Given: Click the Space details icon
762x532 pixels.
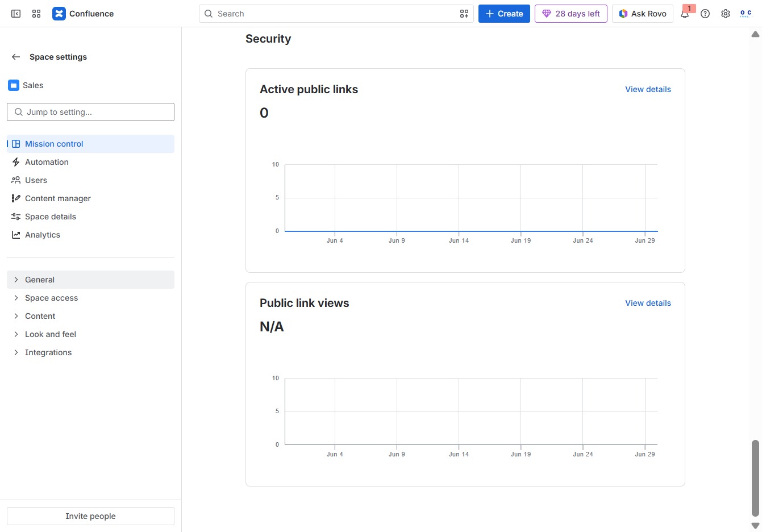Looking at the screenshot, I should click(x=16, y=217).
